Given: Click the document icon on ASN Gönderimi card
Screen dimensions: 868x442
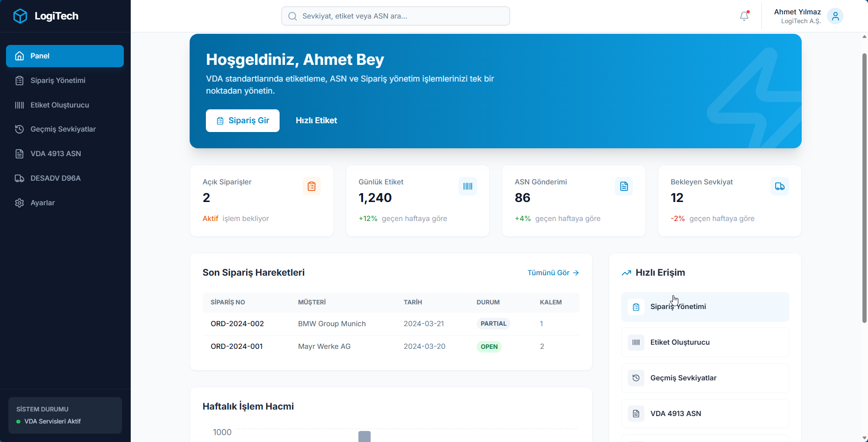Looking at the screenshot, I should tap(624, 186).
